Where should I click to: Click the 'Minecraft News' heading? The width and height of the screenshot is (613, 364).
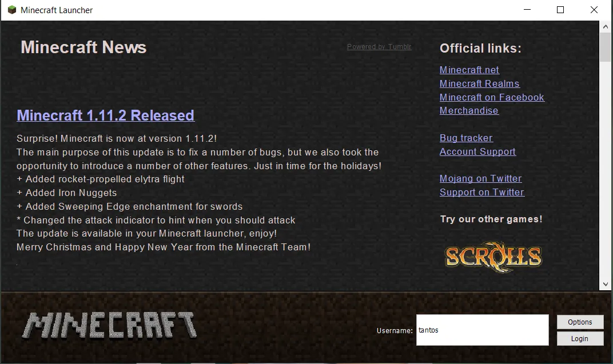83,47
